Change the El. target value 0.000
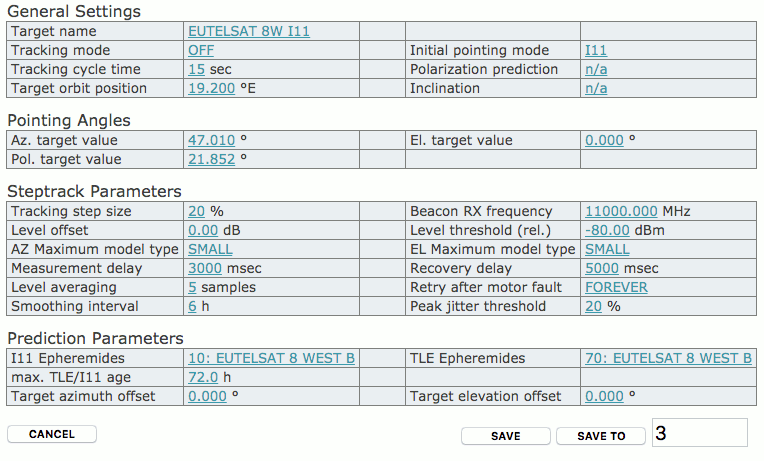The height and width of the screenshot is (461, 764). 604,140
